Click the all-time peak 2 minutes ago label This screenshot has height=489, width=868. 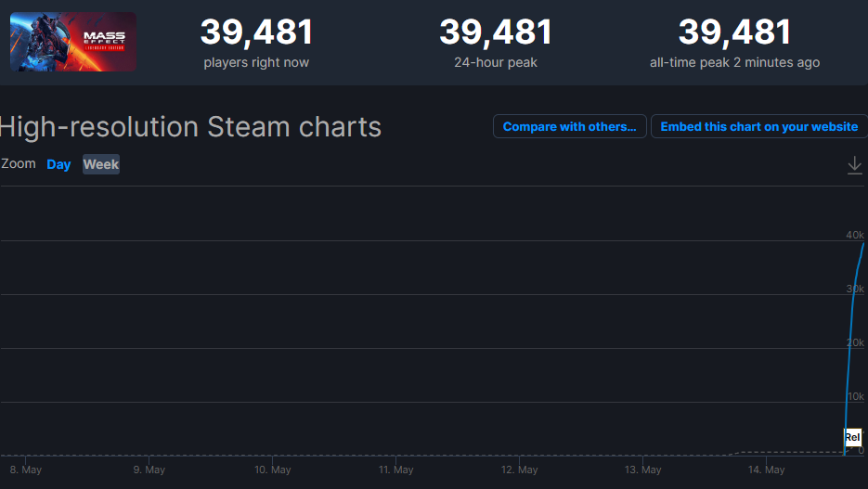[734, 62]
